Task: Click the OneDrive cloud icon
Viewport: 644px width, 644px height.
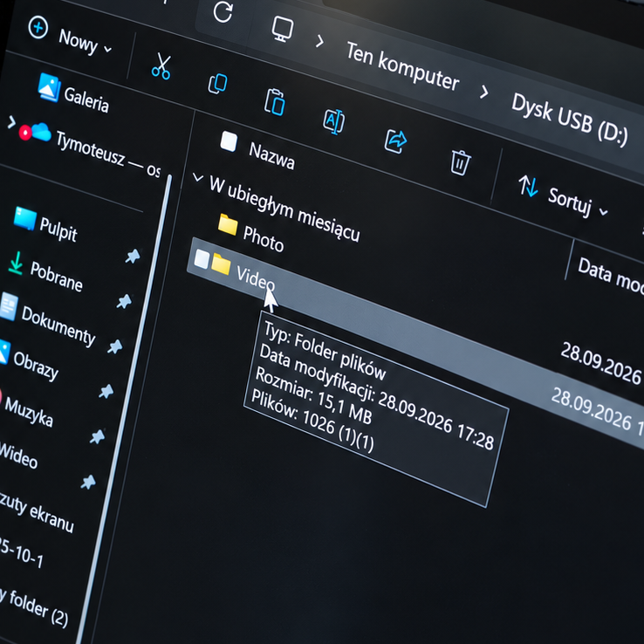Action: [41, 133]
